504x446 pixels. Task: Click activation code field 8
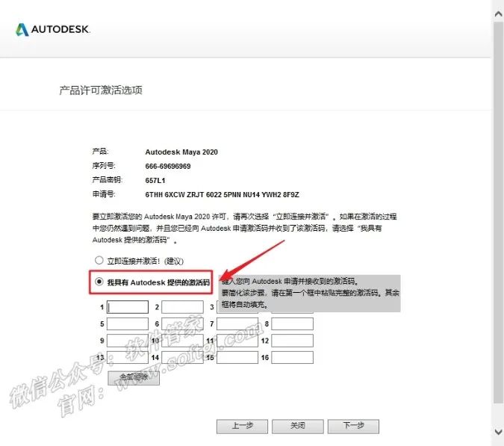pyautogui.click(x=292, y=323)
